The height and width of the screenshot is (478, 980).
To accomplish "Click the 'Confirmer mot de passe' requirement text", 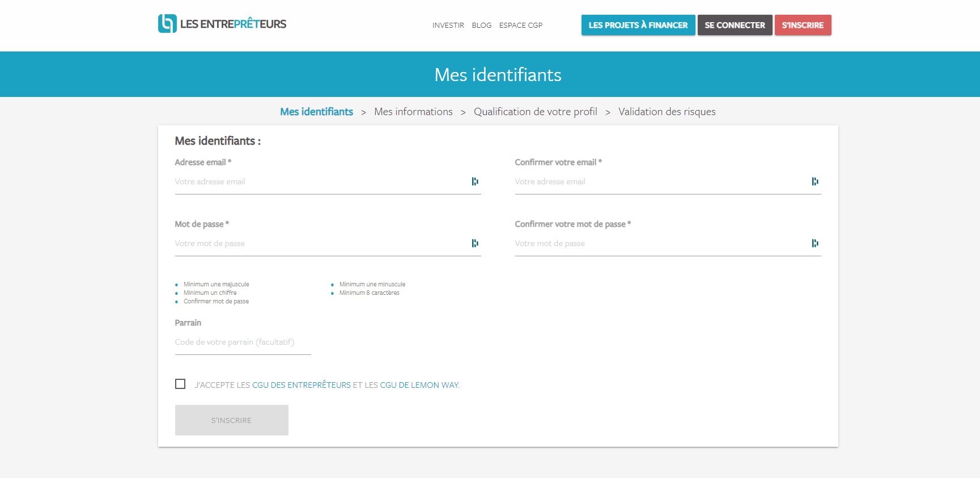I will click(x=216, y=302).
